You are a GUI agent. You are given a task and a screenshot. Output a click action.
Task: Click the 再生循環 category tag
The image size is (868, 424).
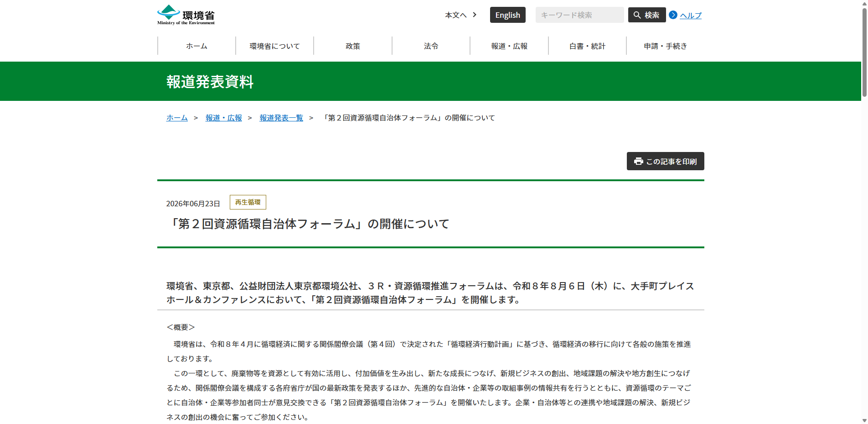click(248, 202)
